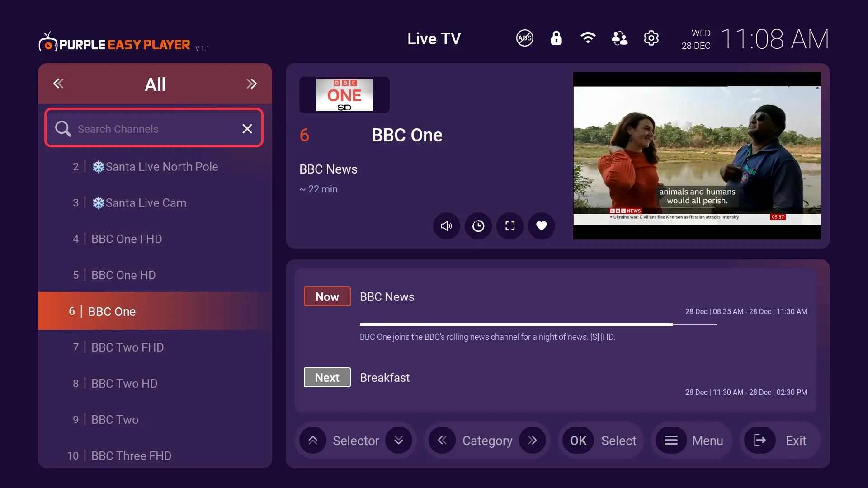Select channel 10 BBC Three FHD
This screenshot has width=868, height=488.
[155, 455]
